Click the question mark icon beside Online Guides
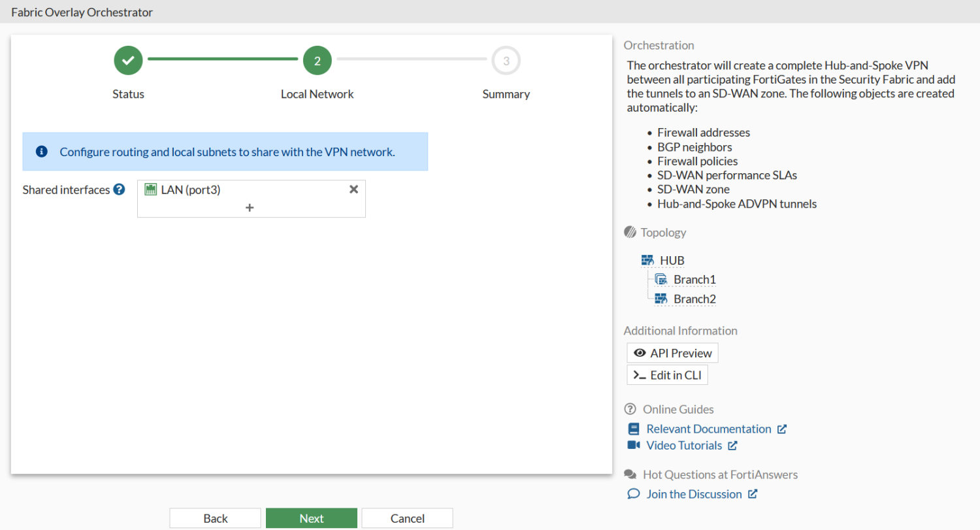 [629, 408]
